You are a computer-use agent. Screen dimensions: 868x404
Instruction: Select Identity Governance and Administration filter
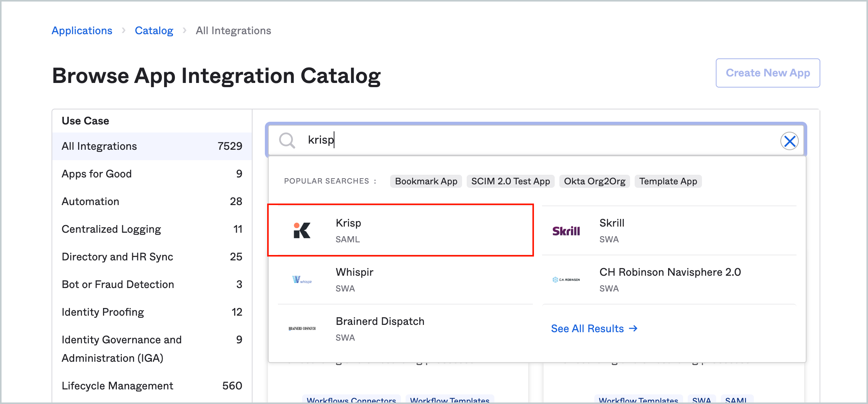[x=152, y=349]
